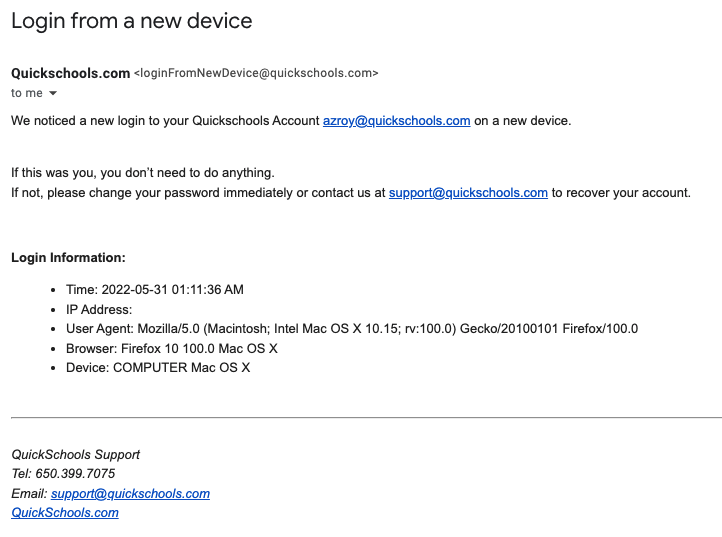Click the support email link in the signature

coord(130,493)
